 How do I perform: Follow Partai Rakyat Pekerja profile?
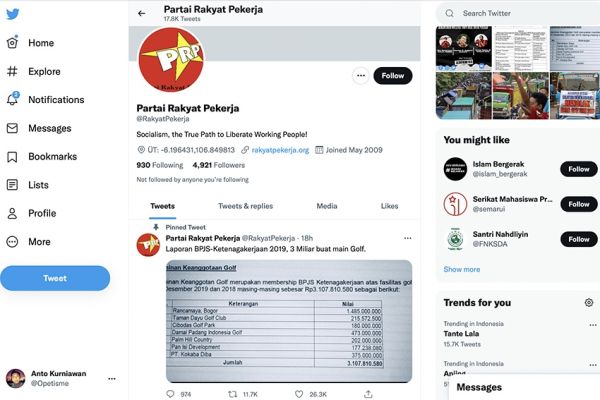coord(393,76)
